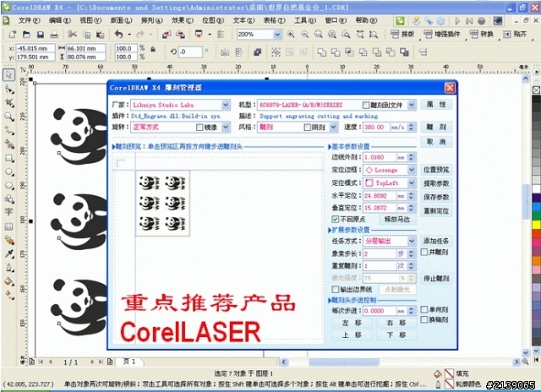Uncheck the 不回原点 checkbox

click(335, 219)
